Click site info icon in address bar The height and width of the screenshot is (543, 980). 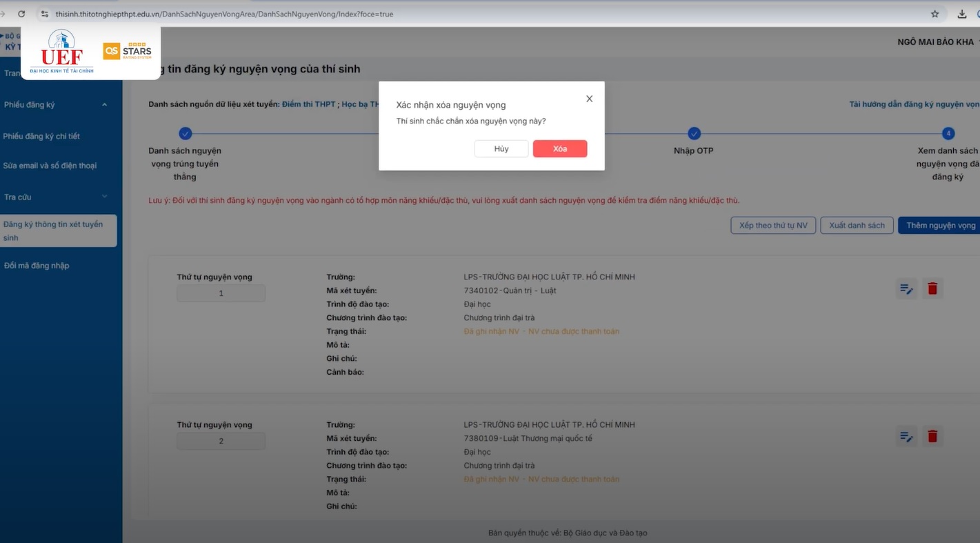45,14
